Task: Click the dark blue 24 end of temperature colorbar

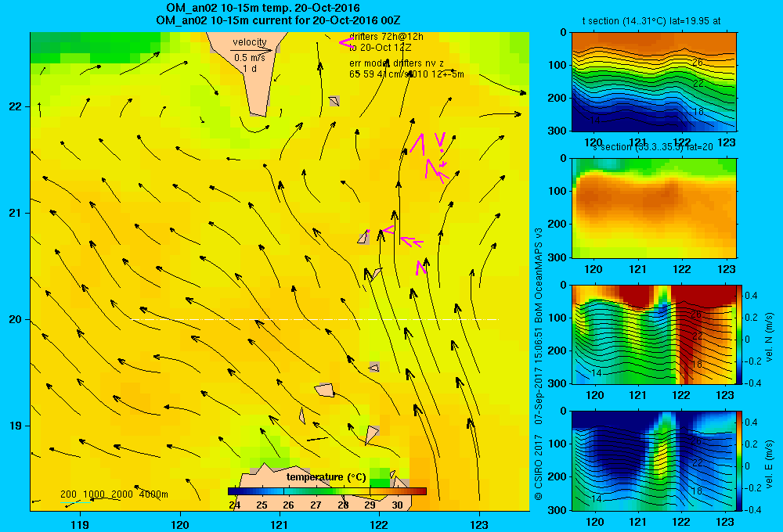Action: point(233,491)
